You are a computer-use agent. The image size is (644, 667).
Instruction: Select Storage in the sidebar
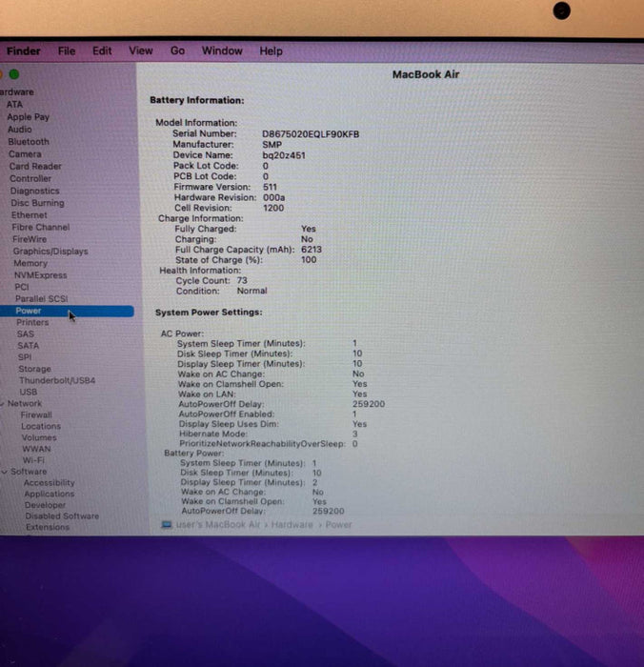[34, 369]
